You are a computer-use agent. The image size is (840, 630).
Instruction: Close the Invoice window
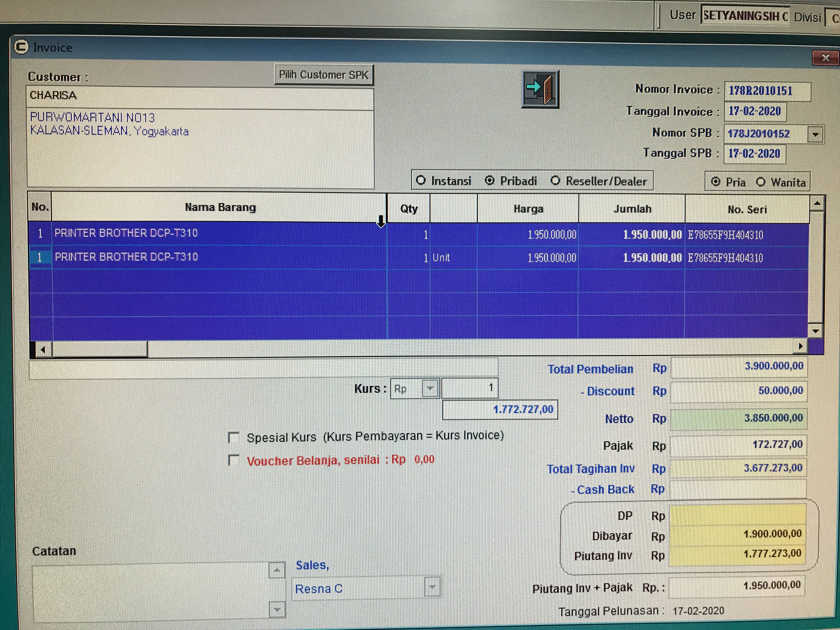click(x=825, y=58)
